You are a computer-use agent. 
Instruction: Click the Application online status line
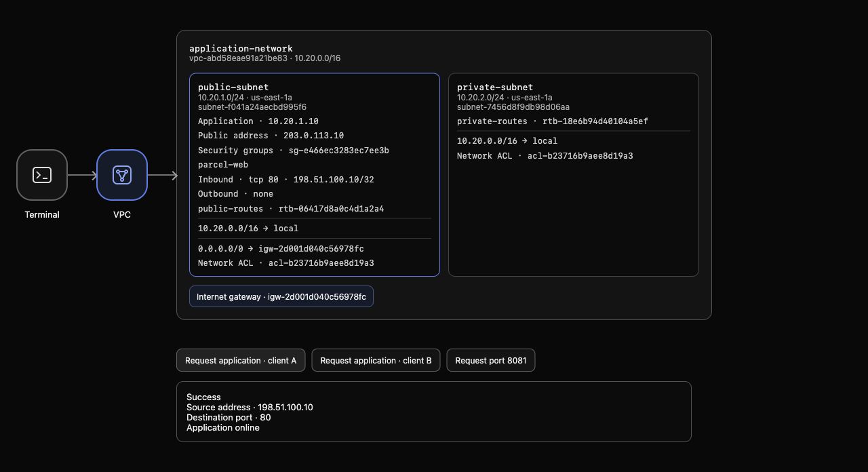223,428
